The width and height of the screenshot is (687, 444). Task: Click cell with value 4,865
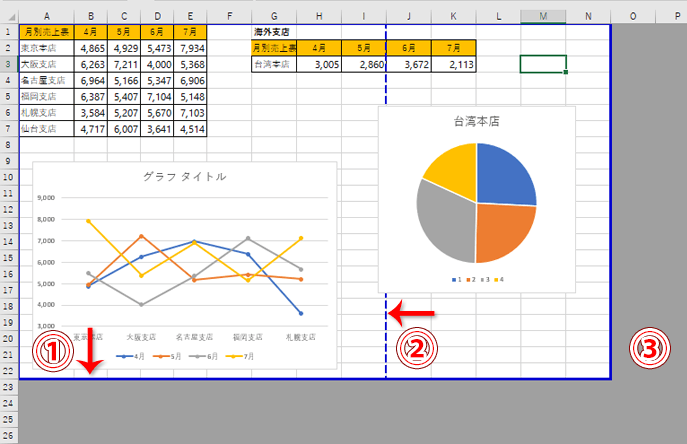point(91,48)
